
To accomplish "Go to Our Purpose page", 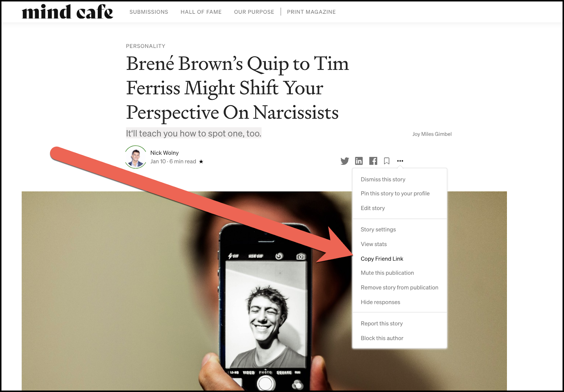I will click(254, 12).
